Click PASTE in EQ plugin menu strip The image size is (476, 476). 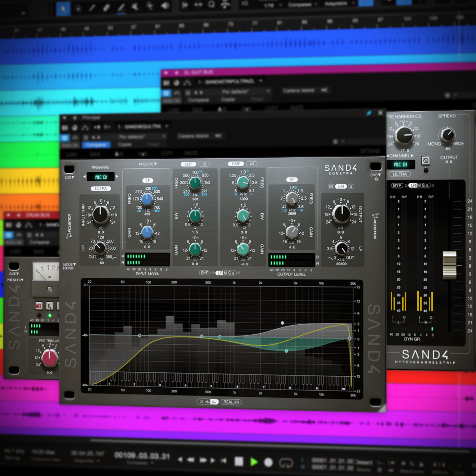[x=191, y=153]
